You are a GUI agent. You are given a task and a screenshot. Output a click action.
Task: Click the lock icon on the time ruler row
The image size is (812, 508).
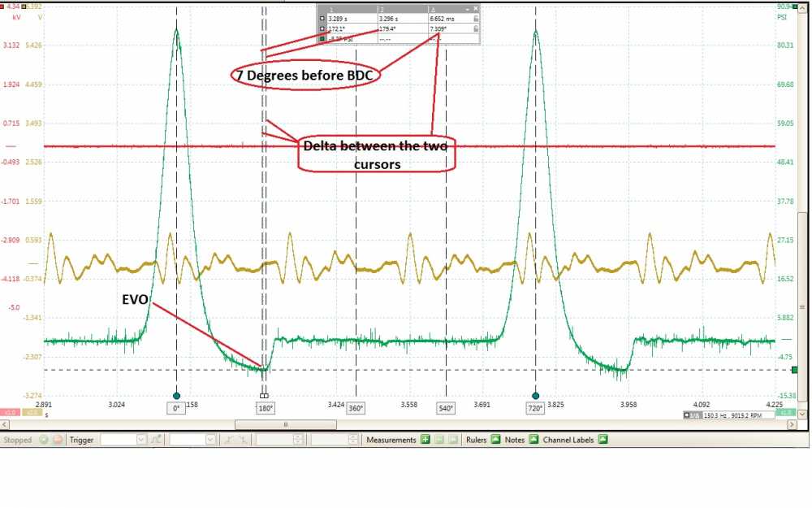click(475, 19)
